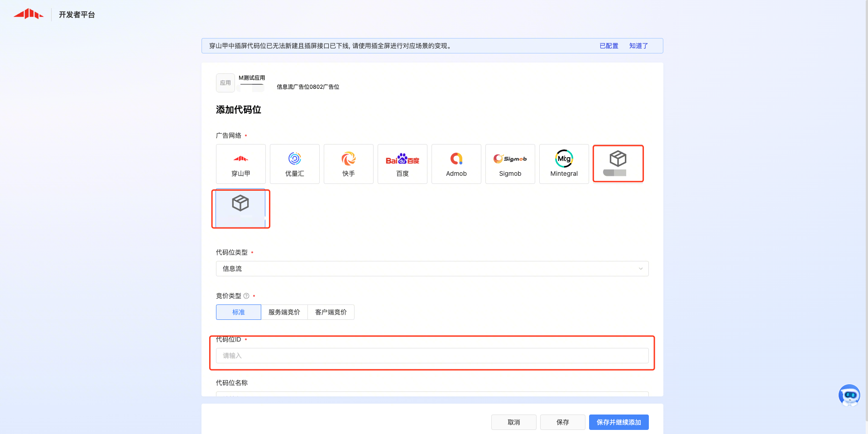This screenshot has width=868, height=434.
Task: Select the Sigmob ad network
Action: click(x=510, y=164)
